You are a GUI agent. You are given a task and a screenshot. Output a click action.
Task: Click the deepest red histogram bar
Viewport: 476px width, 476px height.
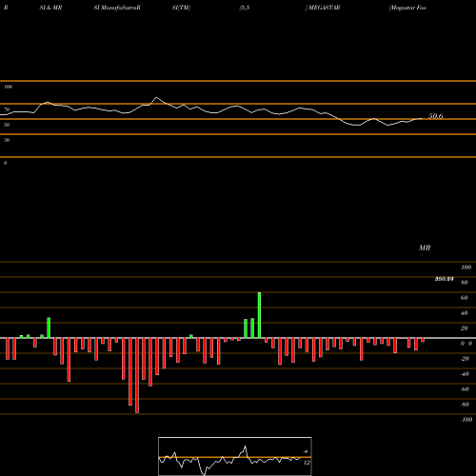pos(137,375)
